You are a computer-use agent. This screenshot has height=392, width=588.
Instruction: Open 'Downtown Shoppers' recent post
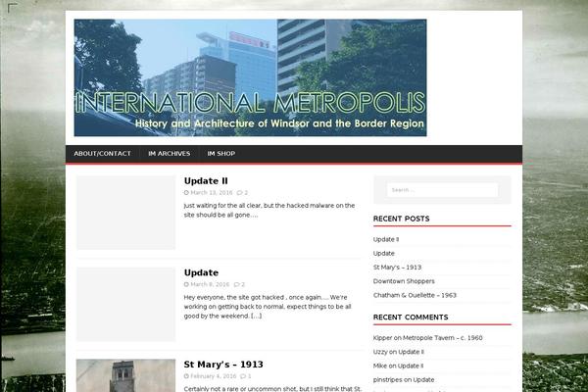[404, 281]
